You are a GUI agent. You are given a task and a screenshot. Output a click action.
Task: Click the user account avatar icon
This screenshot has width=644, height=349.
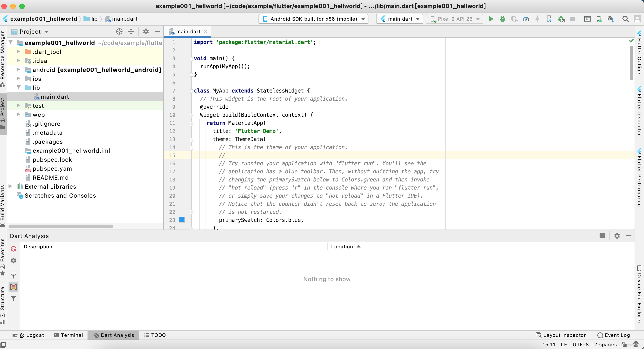(637, 19)
